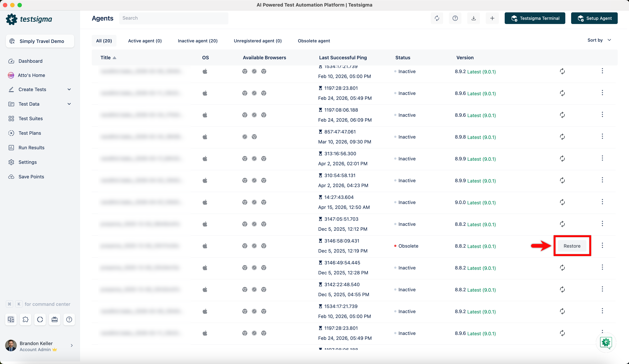The width and height of the screenshot is (629, 364).
Task: Click the plus add icon in header
Action: point(492,18)
